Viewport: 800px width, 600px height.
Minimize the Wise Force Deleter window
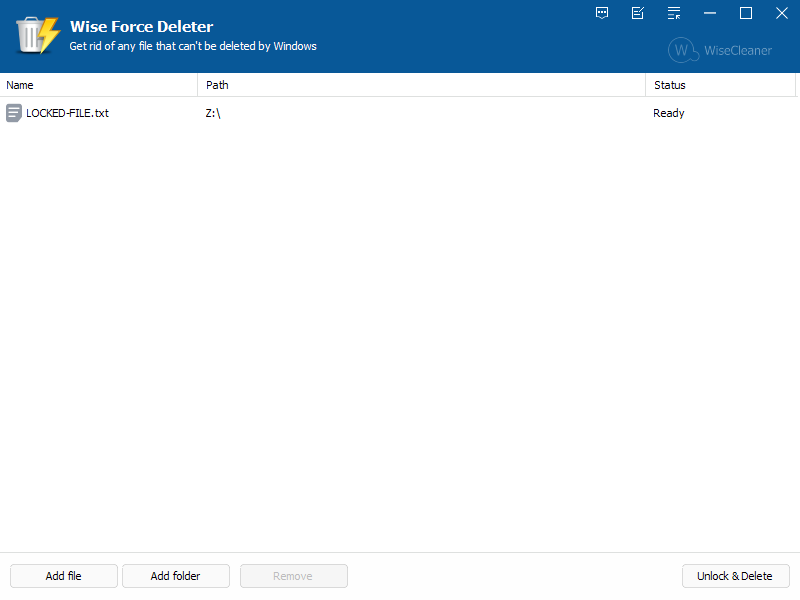[x=710, y=13]
